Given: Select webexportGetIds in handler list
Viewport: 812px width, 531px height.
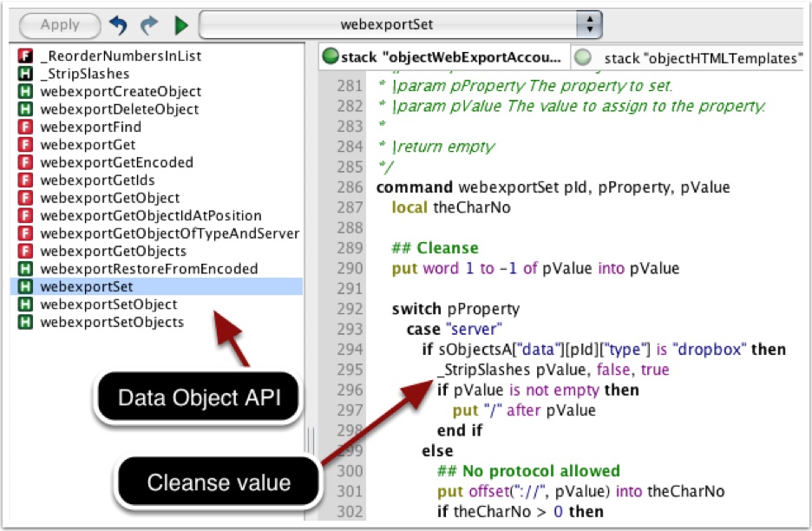Looking at the screenshot, I should (x=97, y=180).
